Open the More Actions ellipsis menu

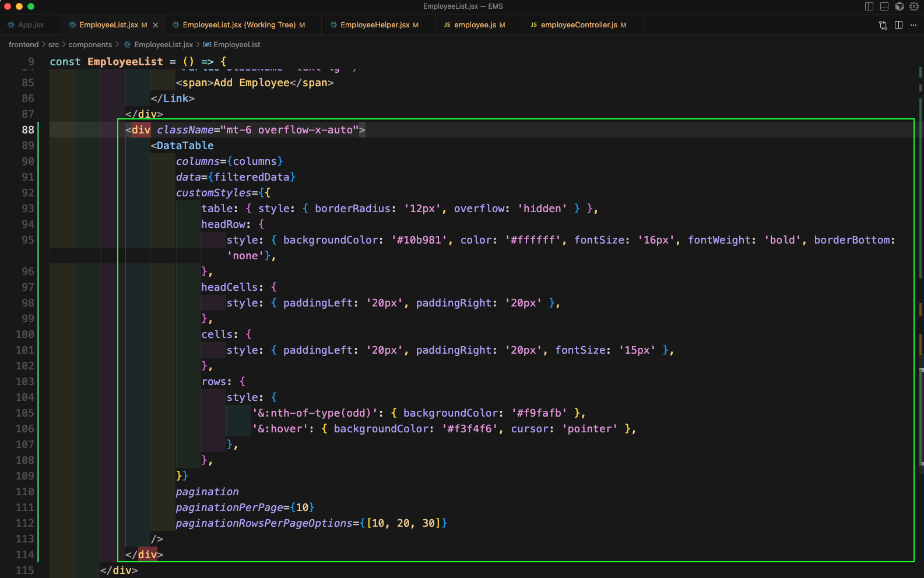tap(914, 25)
